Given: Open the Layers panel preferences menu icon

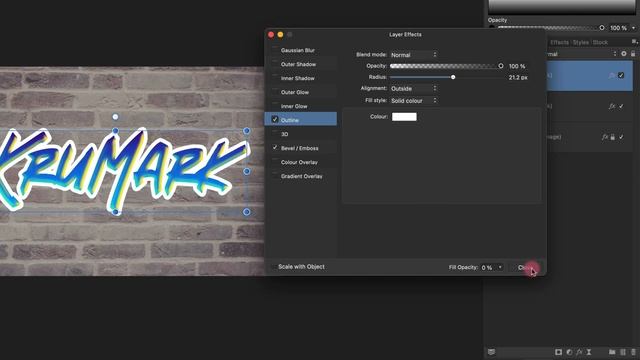Looking at the screenshot, I should point(634,42).
